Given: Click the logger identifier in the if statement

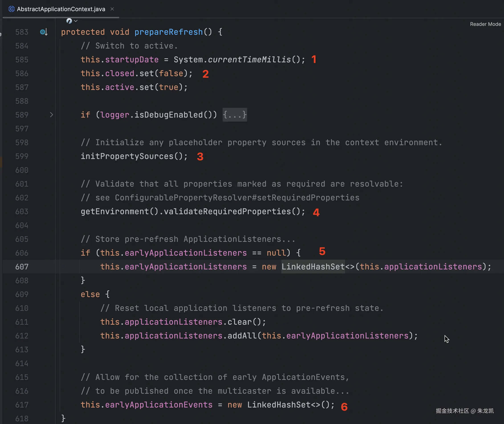Looking at the screenshot, I should (x=115, y=115).
